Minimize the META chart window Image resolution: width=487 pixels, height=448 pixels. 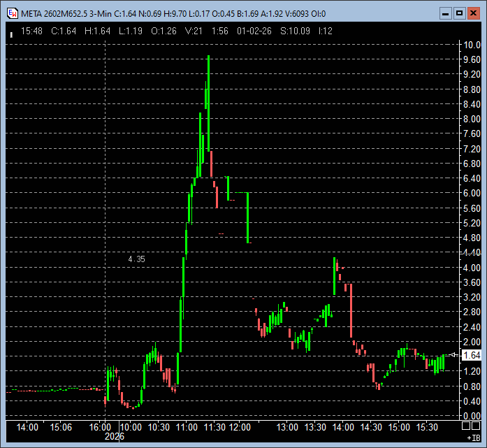click(445, 13)
